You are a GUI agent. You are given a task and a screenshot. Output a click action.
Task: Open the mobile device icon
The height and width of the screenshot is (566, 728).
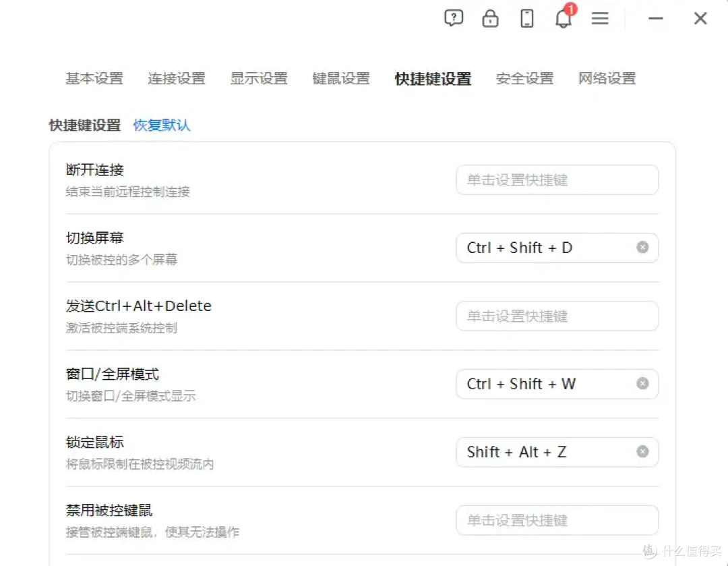pyautogui.click(x=527, y=19)
